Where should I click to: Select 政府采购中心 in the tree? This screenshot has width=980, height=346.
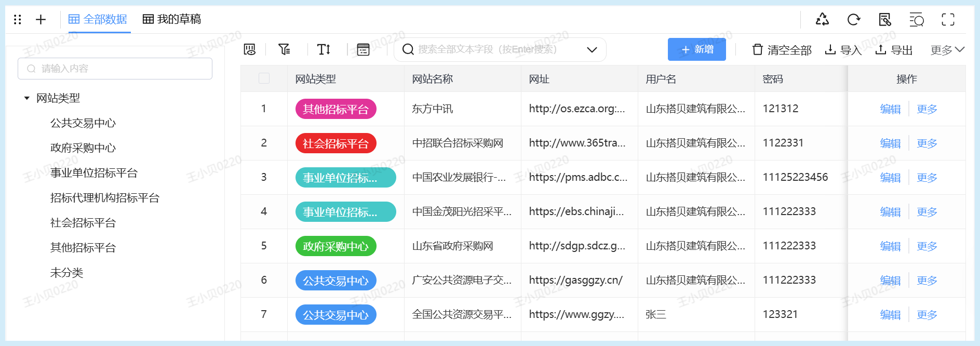(x=83, y=148)
